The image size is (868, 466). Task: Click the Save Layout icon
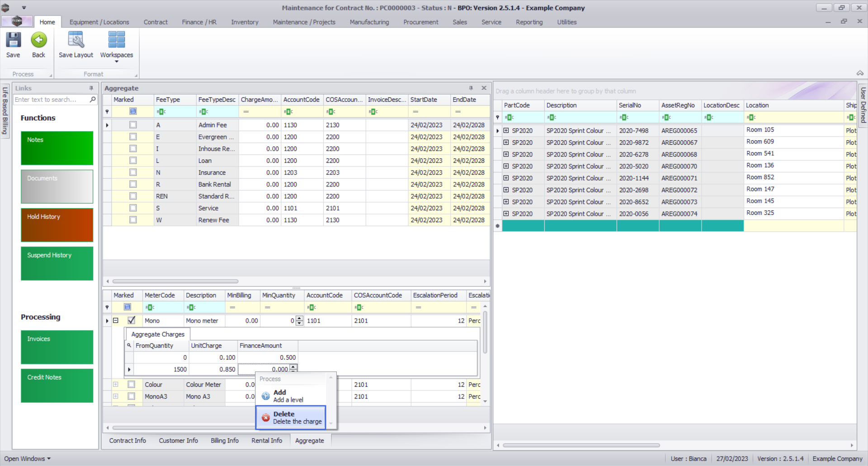click(75, 40)
